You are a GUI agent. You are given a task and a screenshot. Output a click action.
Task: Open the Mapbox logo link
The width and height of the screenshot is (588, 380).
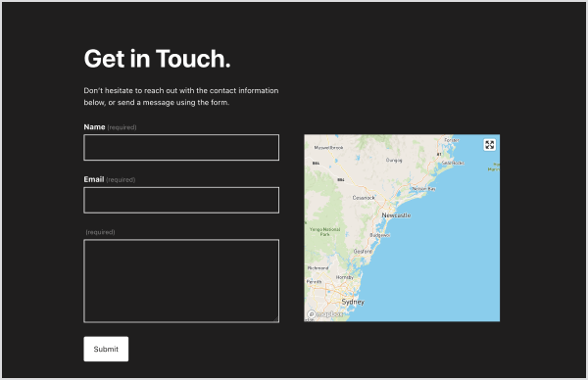(325, 314)
